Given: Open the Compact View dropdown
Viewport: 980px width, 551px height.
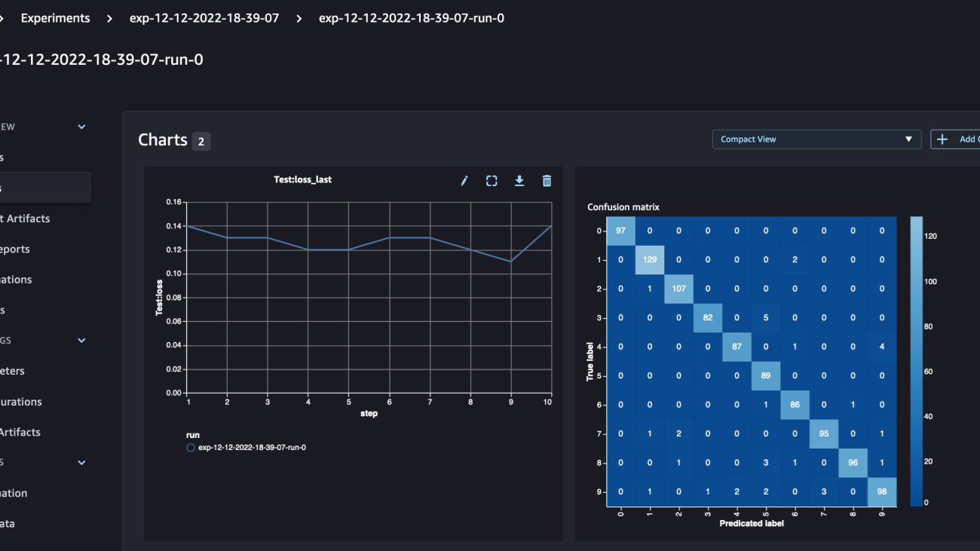Looking at the screenshot, I should tap(816, 139).
